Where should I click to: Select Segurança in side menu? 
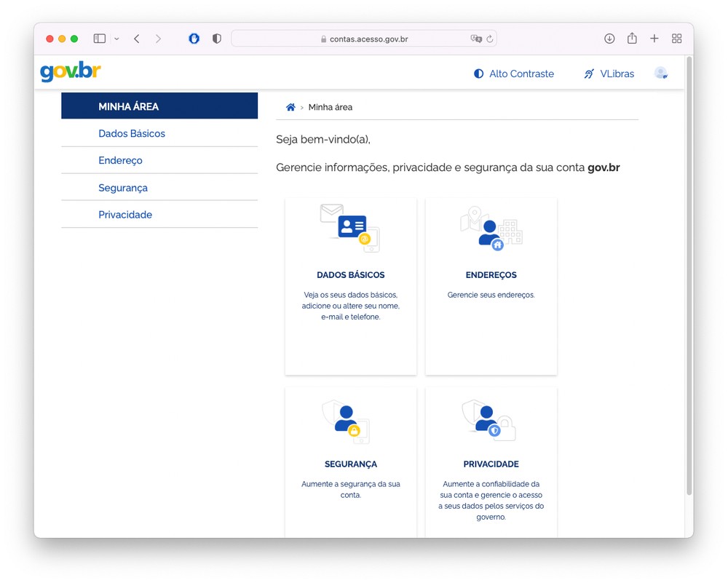pyautogui.click(x=123, y=188)
